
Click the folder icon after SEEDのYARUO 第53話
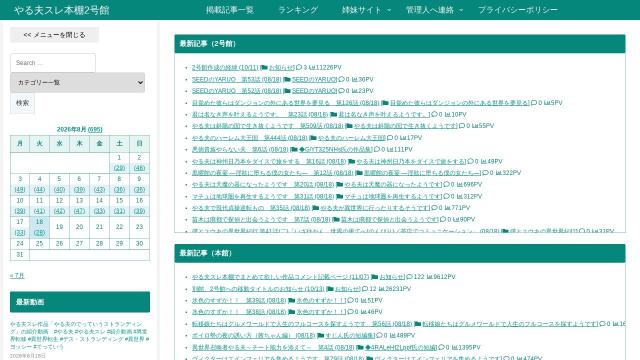(x=287, y=79)
